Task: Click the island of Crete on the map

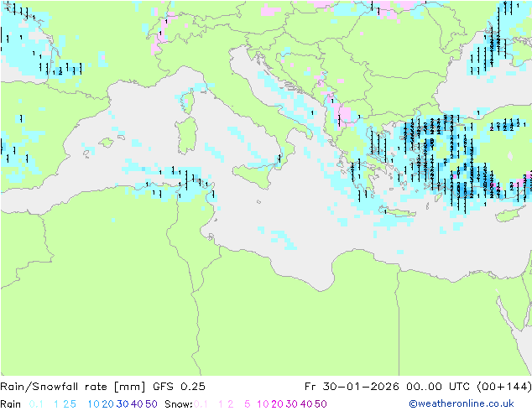Action: [398, 211]
